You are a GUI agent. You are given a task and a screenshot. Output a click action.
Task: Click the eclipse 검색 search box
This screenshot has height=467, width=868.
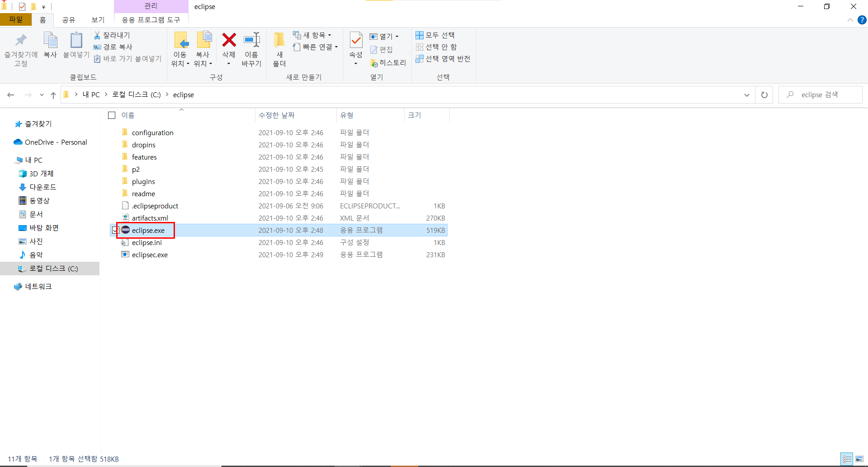tap(820, 95)
